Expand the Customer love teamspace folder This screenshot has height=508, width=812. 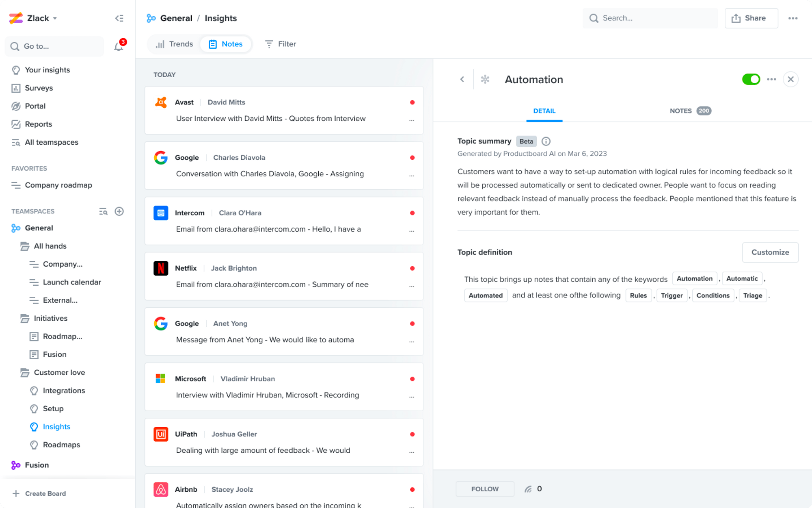[x=59, y=372]
